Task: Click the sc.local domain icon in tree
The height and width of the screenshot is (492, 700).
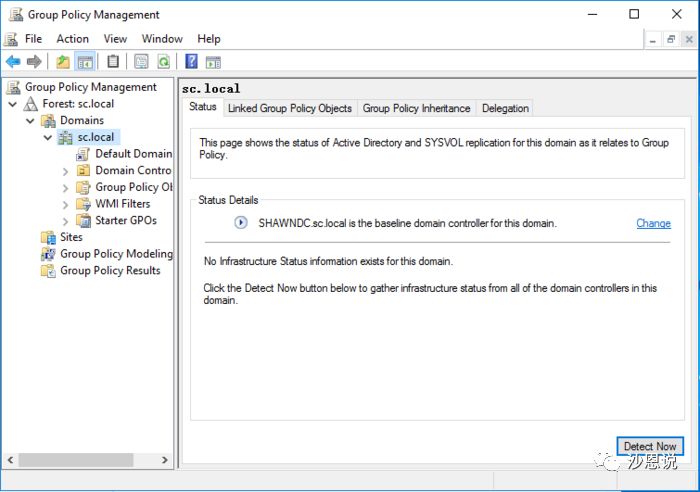Action: (x=66, y=137)
